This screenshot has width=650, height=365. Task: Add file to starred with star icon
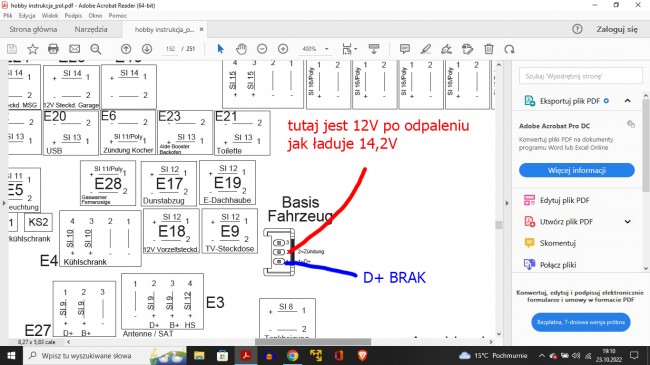32,49
